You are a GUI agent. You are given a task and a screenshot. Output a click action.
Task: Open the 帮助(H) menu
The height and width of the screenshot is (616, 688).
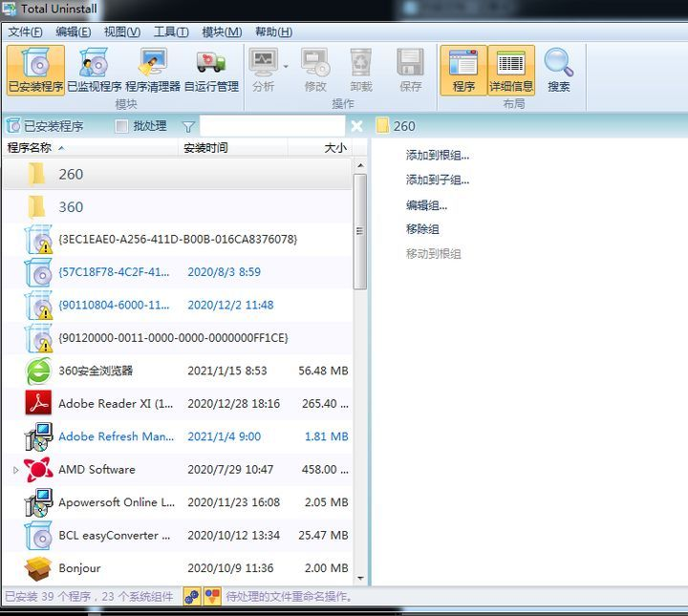point(274,32)
